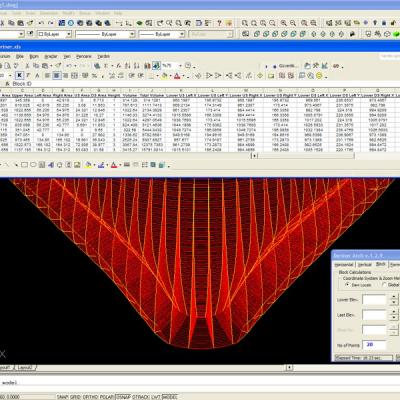Toggle ORTHO mode in status bar
Viewport: 400px width, 400px height.
point(90,397)
